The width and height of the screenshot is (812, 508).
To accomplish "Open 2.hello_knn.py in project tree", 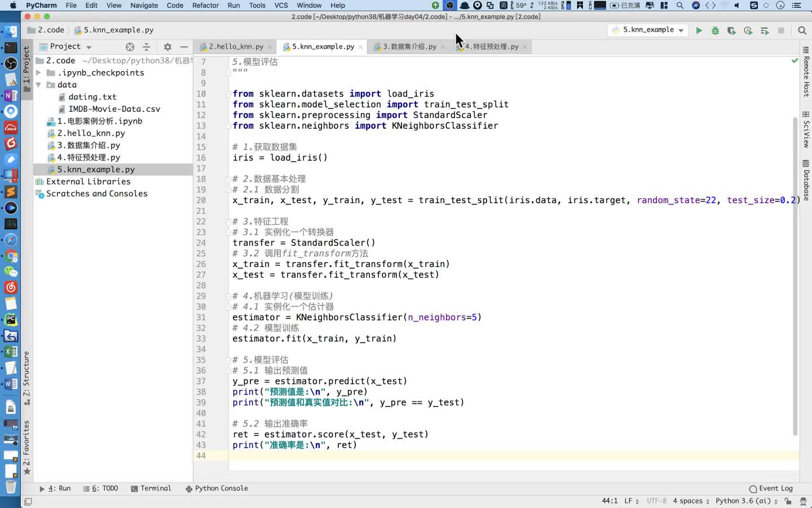I will point(91,133).
